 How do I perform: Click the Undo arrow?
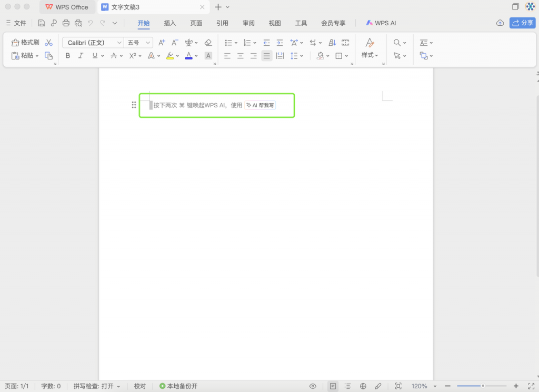(90, 23)
